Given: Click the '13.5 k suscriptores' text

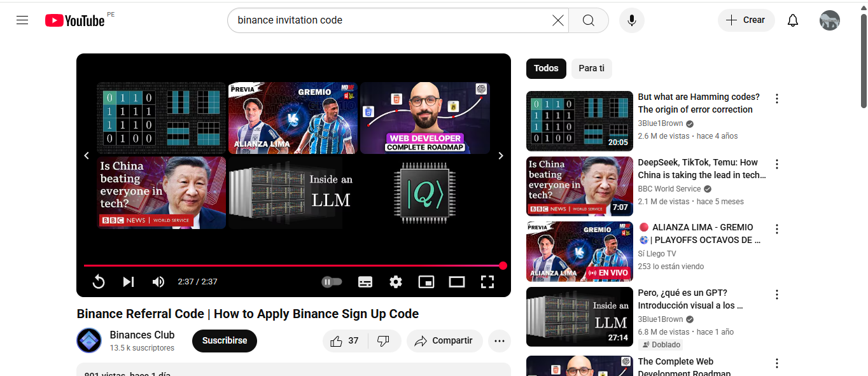Looking at the screenshot, I should tap(142, 348).
